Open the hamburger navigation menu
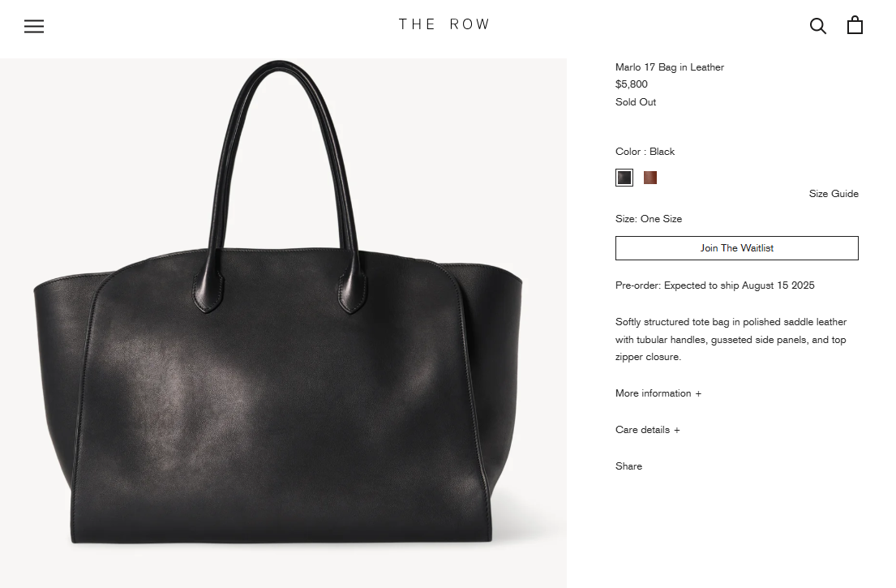The width and height of the screenshot is (896, 588). [34, 26]
